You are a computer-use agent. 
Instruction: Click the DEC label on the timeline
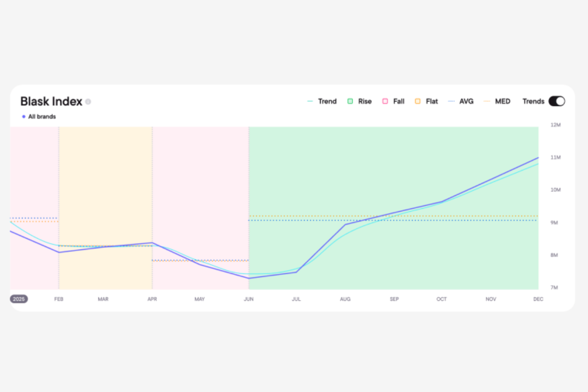click(x=538, y=299)
